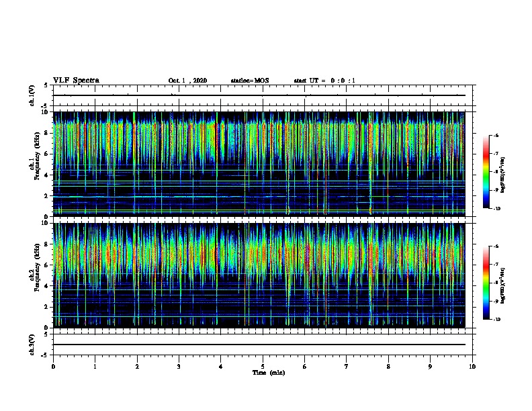
Task: Click the ch.3 voltage waveform trace
Action: click(x=259, y=345)
